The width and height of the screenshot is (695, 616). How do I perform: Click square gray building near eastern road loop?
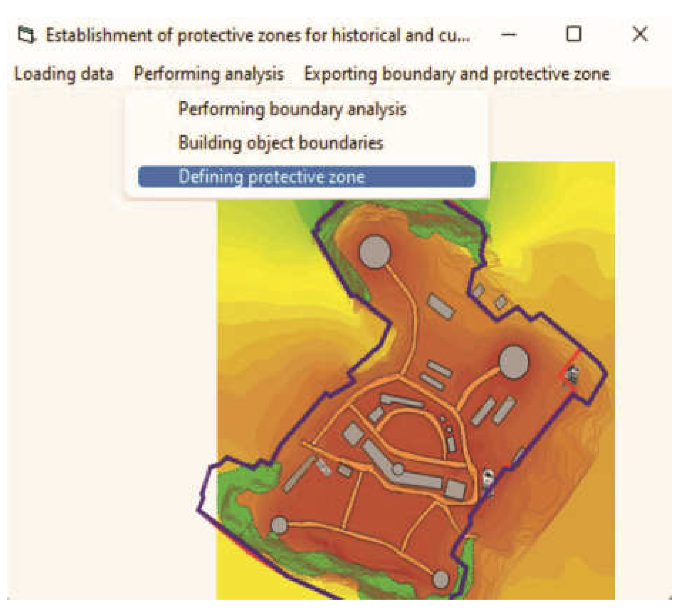point(455,490)
